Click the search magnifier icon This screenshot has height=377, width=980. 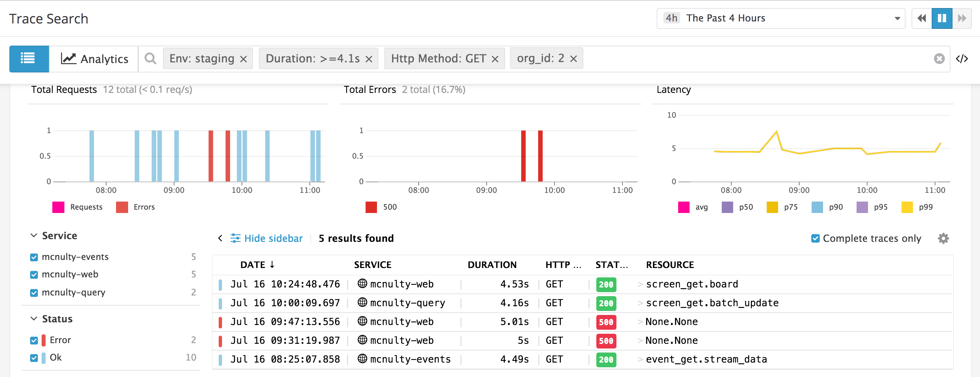[150, 59]
